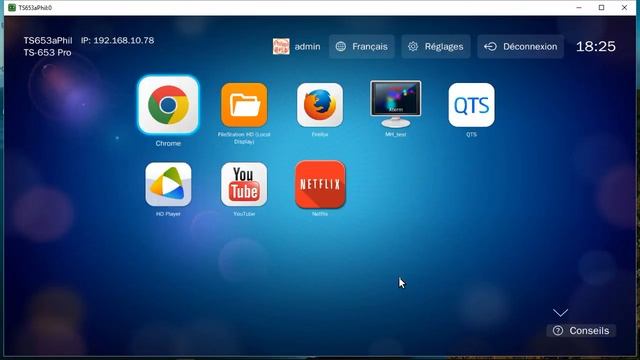Viewport: 640px width, 360px height.
Task: Click the window title bar app icon
Action: [12, 8]
